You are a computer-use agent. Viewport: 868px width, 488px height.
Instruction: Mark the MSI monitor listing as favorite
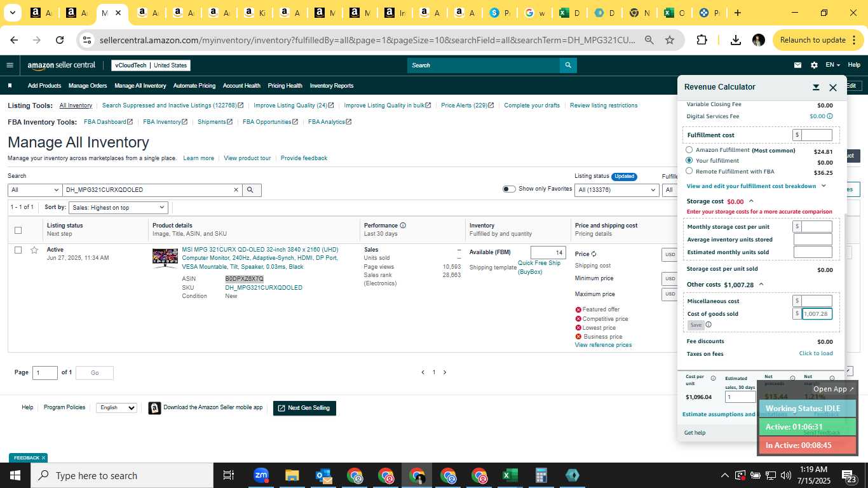[34, 250]
